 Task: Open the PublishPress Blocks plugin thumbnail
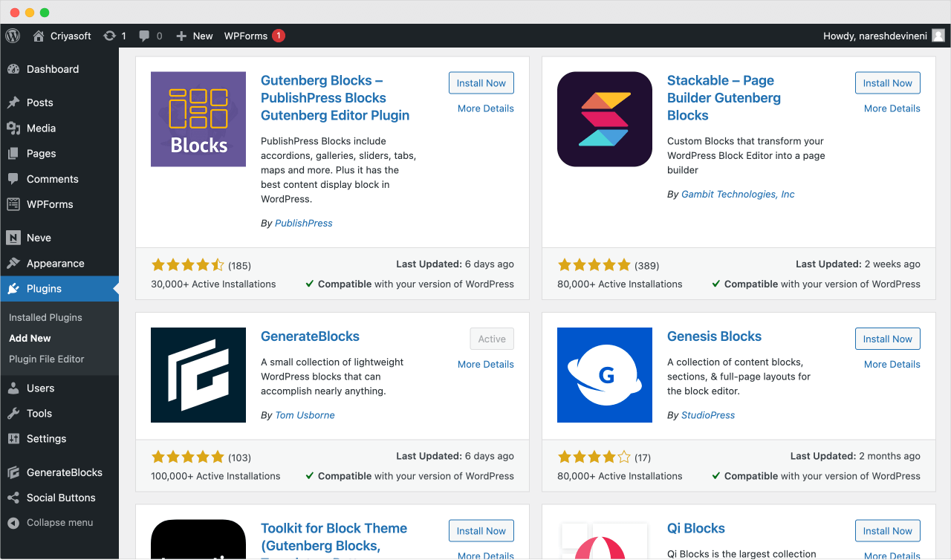coord(198,119)
